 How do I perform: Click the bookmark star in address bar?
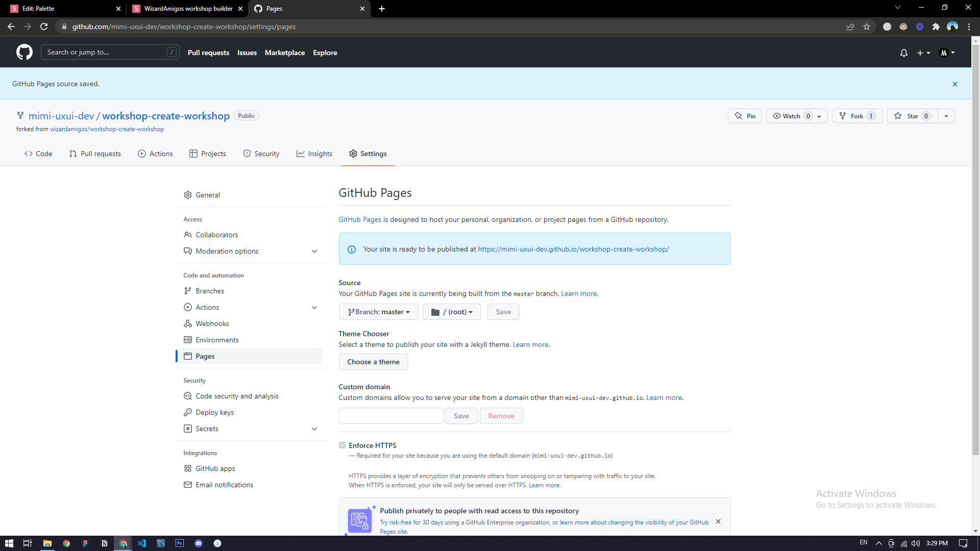[x=867, y=27]
